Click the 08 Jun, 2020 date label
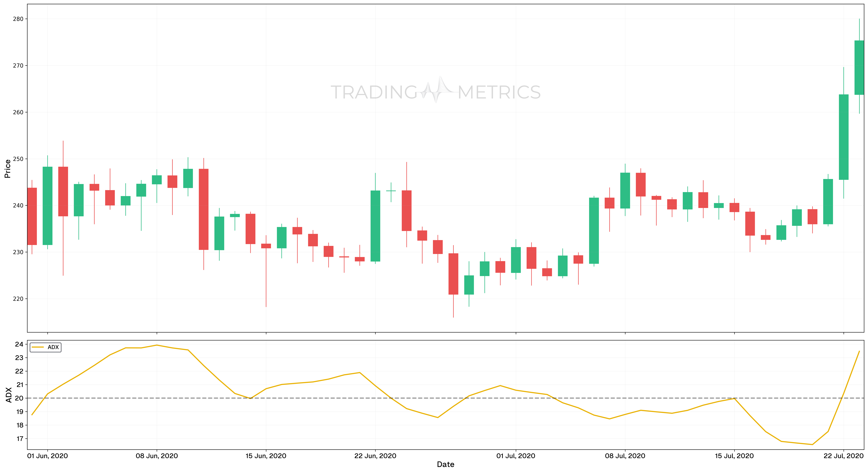Image resolution: width=868 pixels, height=472 pixels. (x=157, y=456)
